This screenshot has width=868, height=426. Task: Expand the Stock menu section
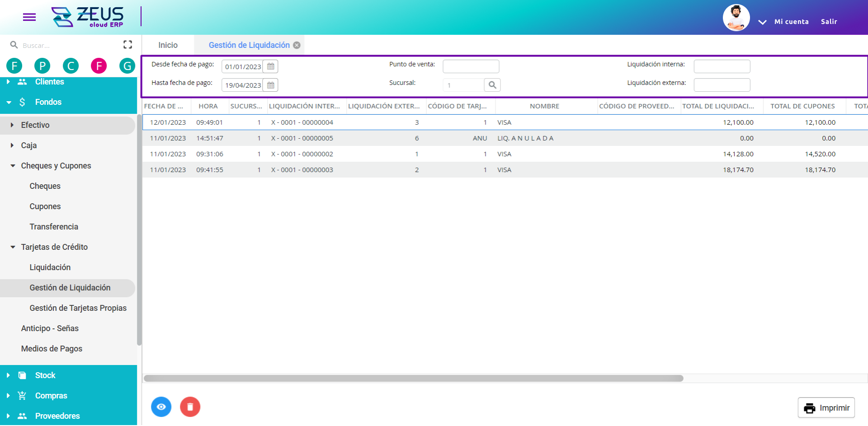pyautogui.click(x=8, y=375)
